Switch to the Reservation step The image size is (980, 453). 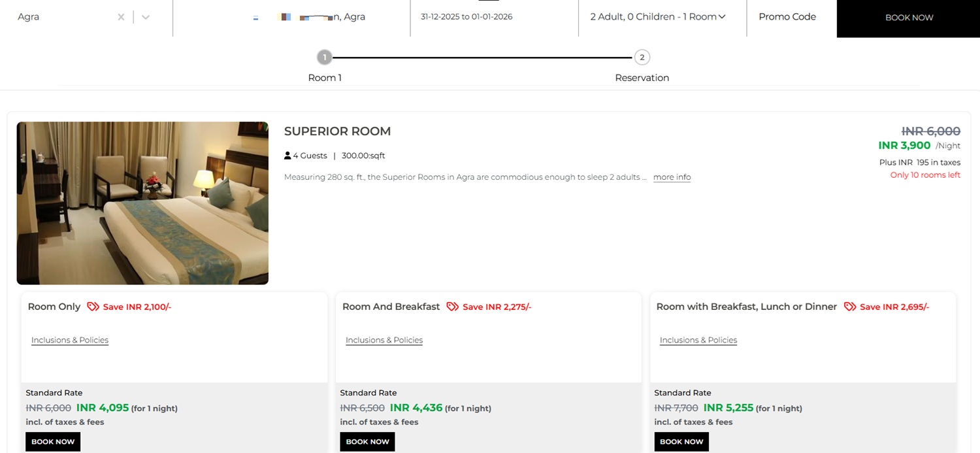click(642, 77)
